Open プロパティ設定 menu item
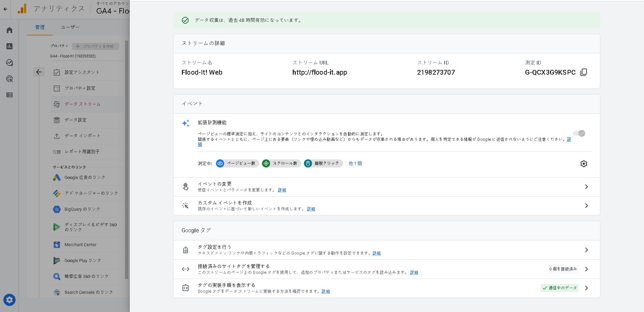Screen dimensions: 644x312 pyautogui.click(x=87, y=88)
